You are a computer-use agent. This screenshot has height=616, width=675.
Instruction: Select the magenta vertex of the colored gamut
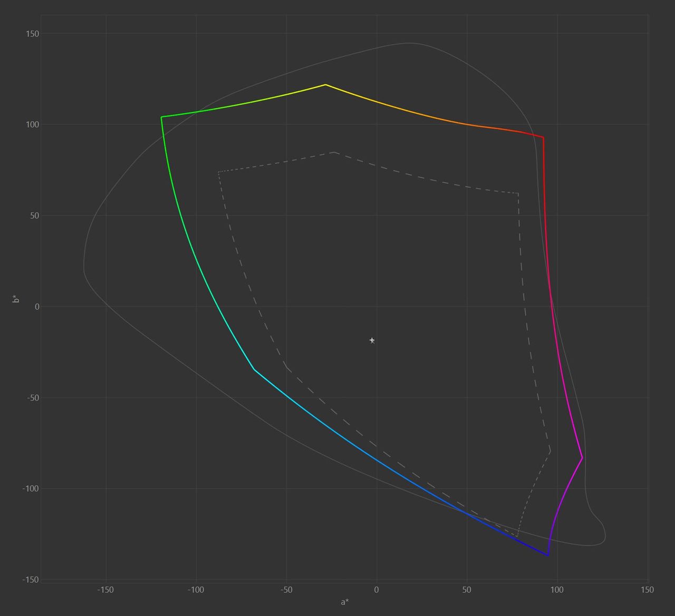(x=582, y=458)
